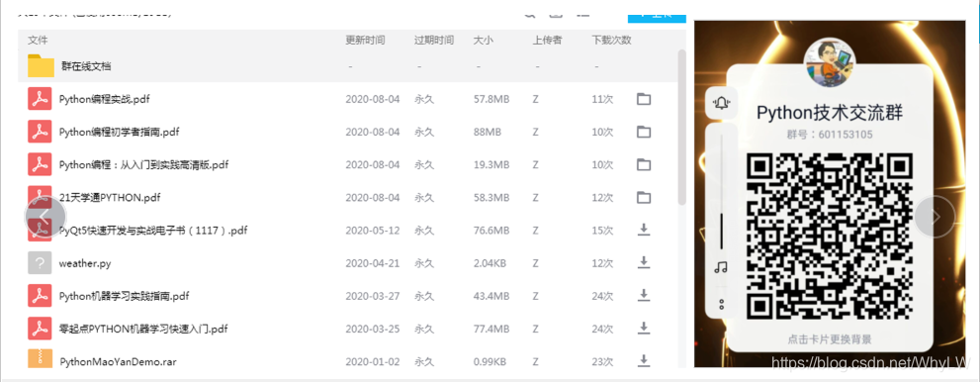Click the bell notification icon on card
This screenshot has width=980, height=382.
pyautogui.click(x=721, y=103)
